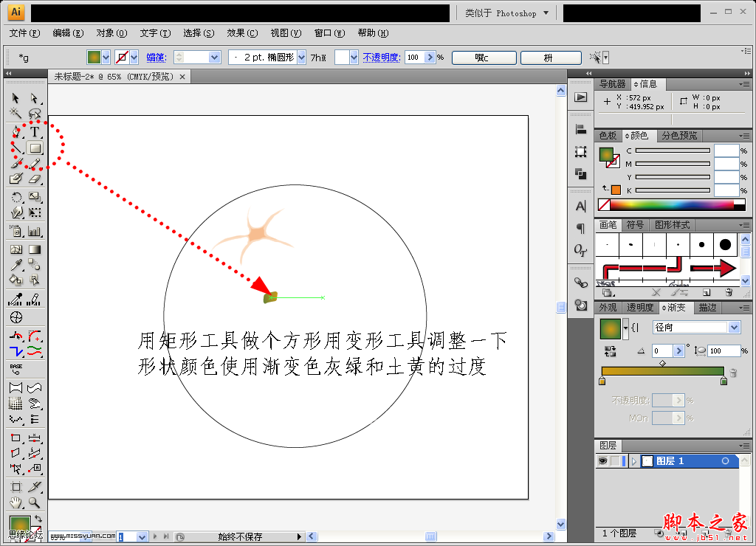Select the Rotate tool
Image resolution: width=756 pixels, height=546 pixels.
tap(16, 196)
